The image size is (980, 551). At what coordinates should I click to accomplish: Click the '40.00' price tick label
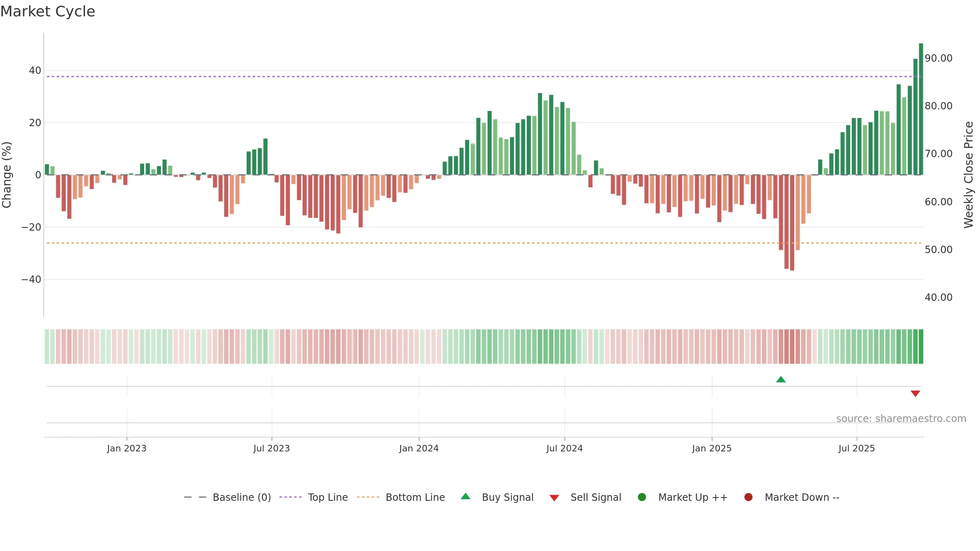pos(938,297)
